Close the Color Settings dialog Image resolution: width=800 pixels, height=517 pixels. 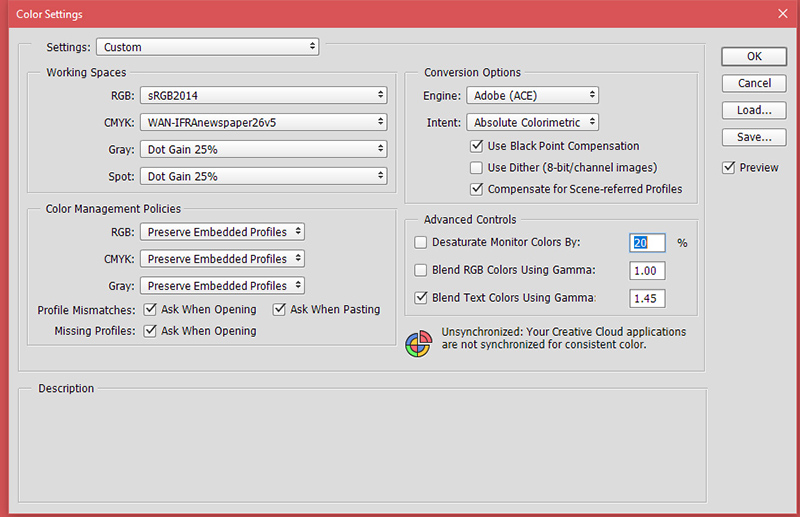pos(782,14)
